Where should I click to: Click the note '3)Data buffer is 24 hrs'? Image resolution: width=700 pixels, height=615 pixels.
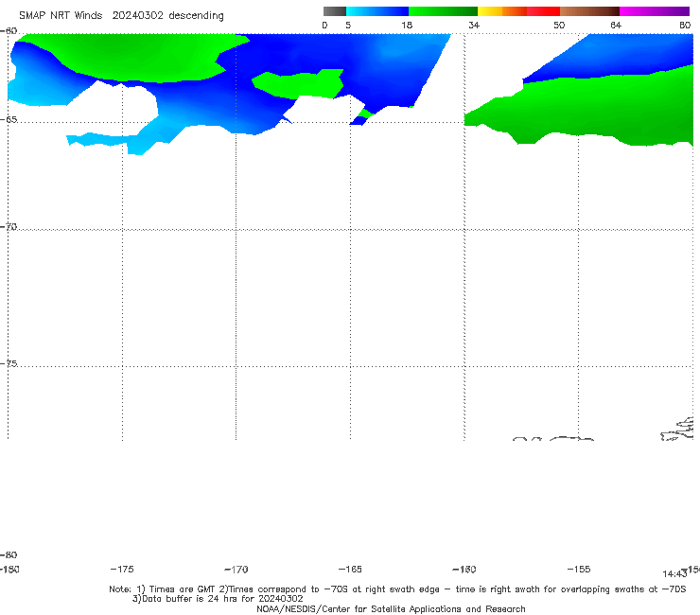pyautogui.click(x=218, y=599)
